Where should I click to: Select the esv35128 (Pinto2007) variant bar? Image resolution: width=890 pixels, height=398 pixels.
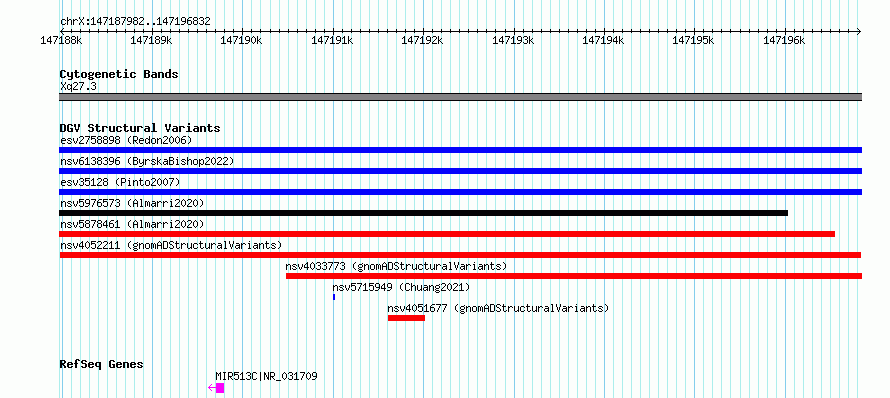(x=460, y=192)
